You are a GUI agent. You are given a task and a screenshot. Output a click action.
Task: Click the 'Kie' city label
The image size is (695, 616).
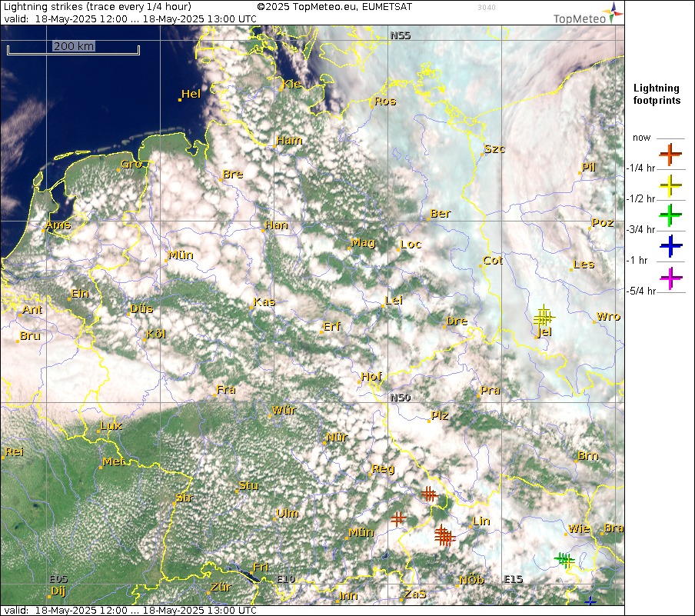[292, 85]
